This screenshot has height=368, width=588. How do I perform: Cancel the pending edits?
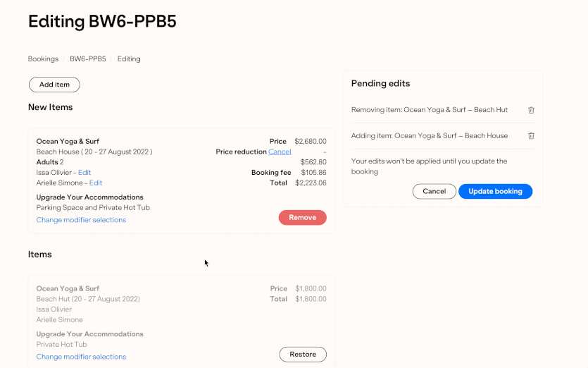(434, 191)
